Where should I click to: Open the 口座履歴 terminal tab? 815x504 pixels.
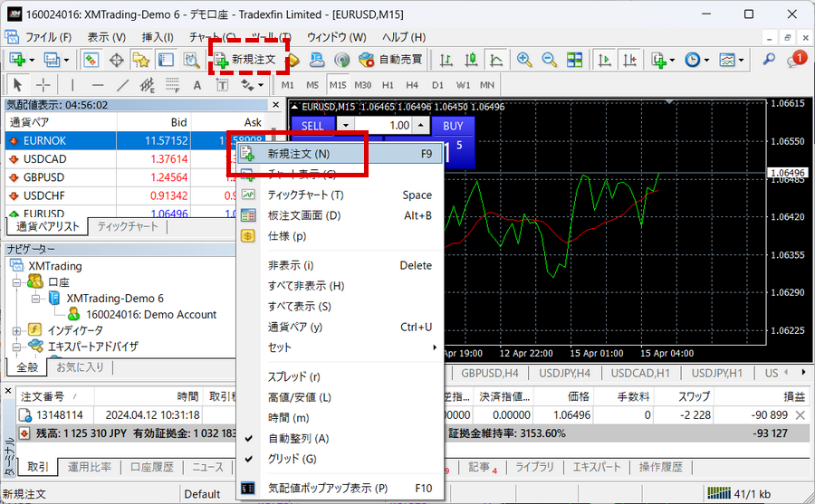pos(152,467)
